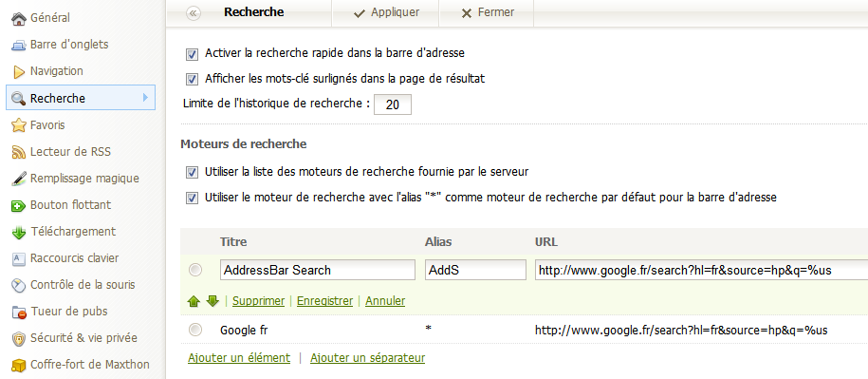Select AddressBar Search radio button
This screenshot has height=379, width=868.
pyautogui.click(x=194, y=270)
